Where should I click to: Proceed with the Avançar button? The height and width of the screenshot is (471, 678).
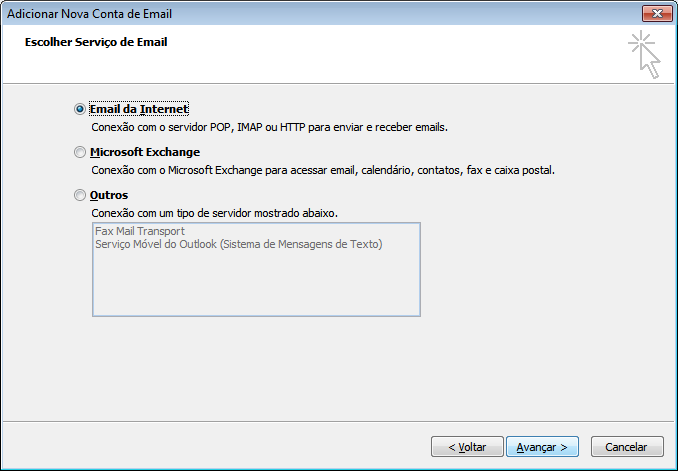[x=542, y=447]
